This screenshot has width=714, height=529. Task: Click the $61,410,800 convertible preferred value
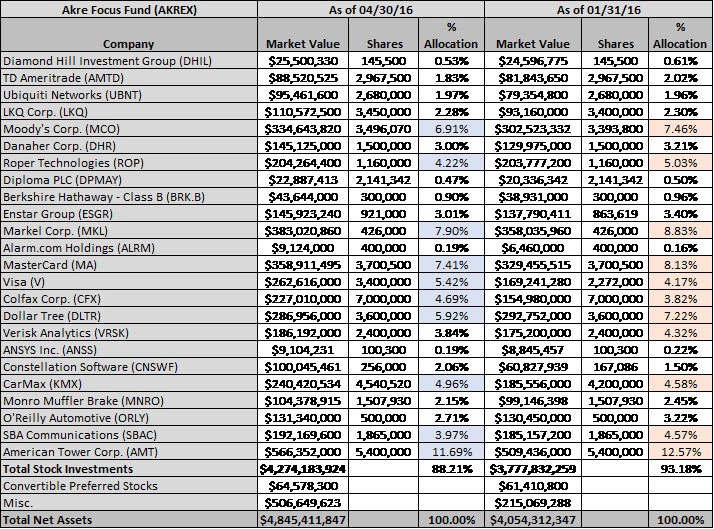pyautogui.click(x=533, y=486)
